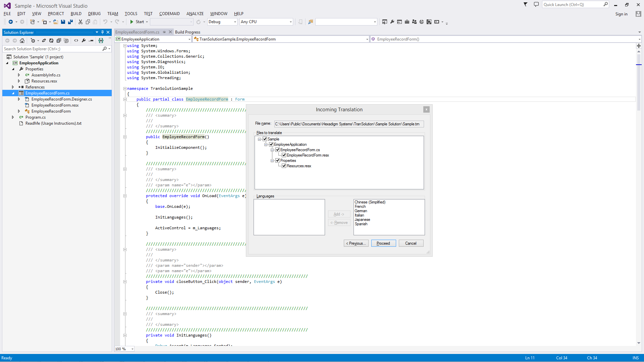
Task: Click the Find in Files icon
Action: tap(311, 22)
